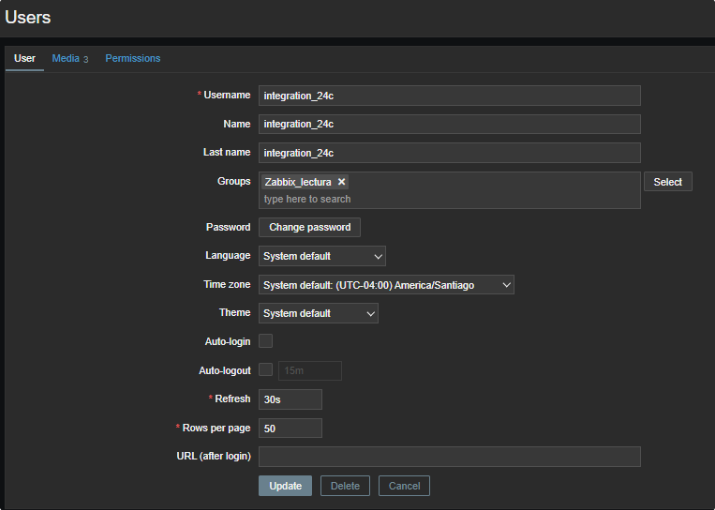Cancel the user edit form
715x510 pixels.
pyautogui.click(x=404, y=486)
